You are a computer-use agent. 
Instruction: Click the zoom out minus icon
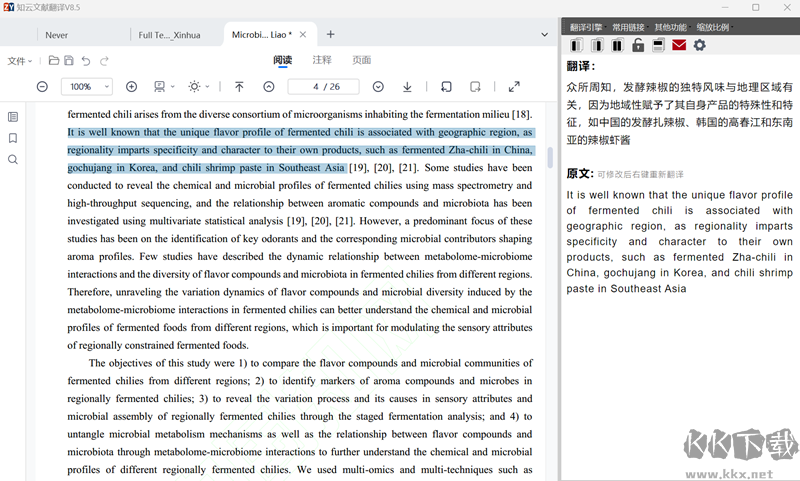coord(42,87)
